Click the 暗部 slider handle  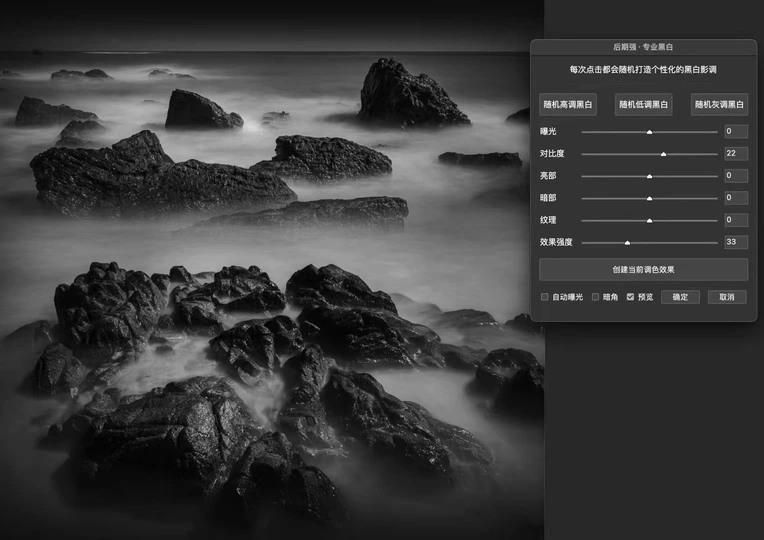[x=649, y=198]
